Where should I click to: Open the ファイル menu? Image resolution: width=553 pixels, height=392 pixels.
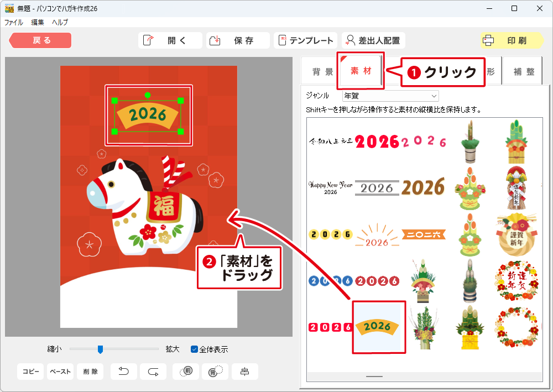point(14,23)
